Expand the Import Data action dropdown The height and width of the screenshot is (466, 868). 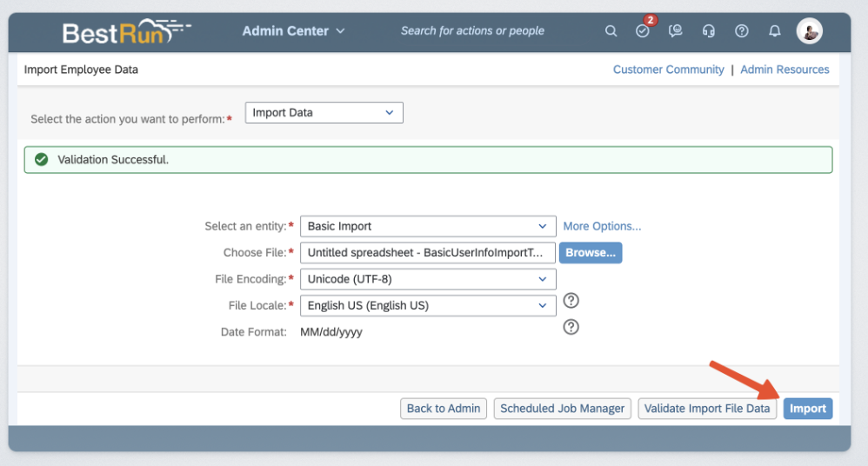coord(324,113)
